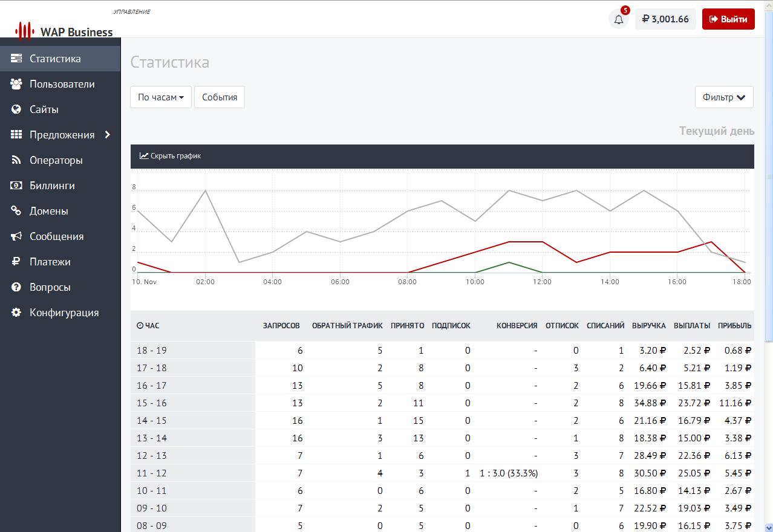Hide the chart with Скрыть график
Screen dimensions: 773x532
(171, 156)
